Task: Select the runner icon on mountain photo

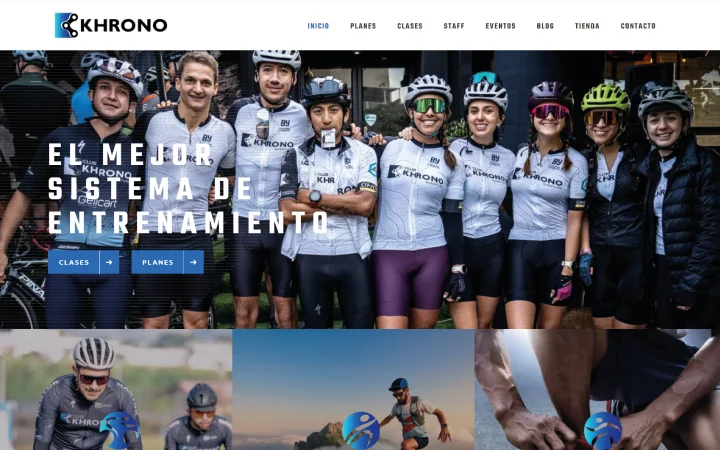Action: point(361,430)
